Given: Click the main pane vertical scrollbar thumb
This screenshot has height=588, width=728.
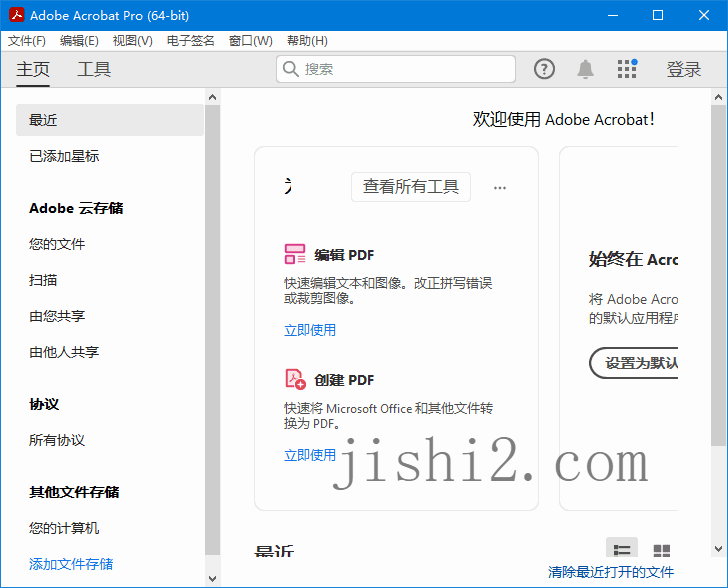Looking at the screenshot, I should click(x=718, y=275).
